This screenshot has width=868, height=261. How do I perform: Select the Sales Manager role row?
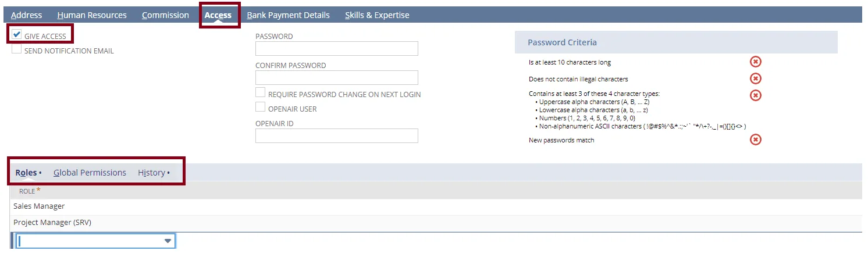click(436, 206)
